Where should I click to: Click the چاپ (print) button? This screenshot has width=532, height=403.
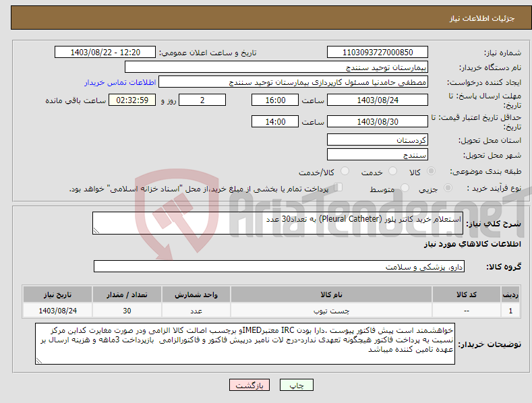coord(296,385)
